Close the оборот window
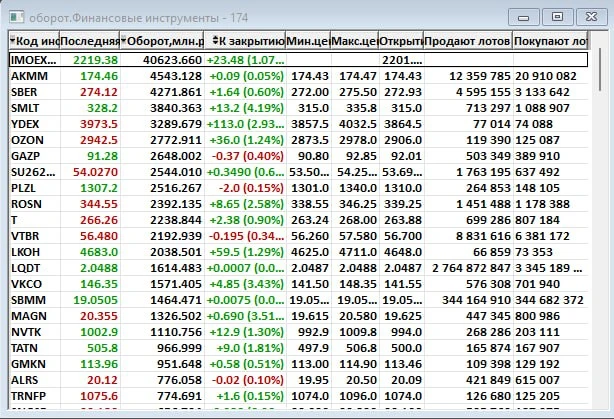The height and width of the screenshot is (419, 614). 591,17
